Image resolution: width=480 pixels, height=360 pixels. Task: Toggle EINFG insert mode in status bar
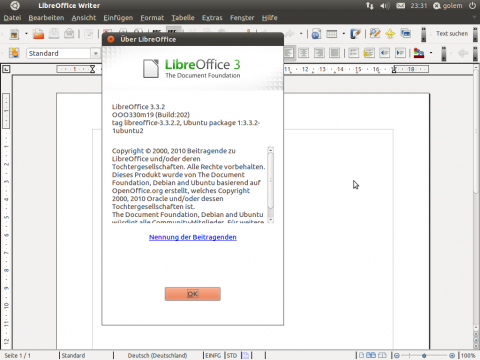pos(213,355)
